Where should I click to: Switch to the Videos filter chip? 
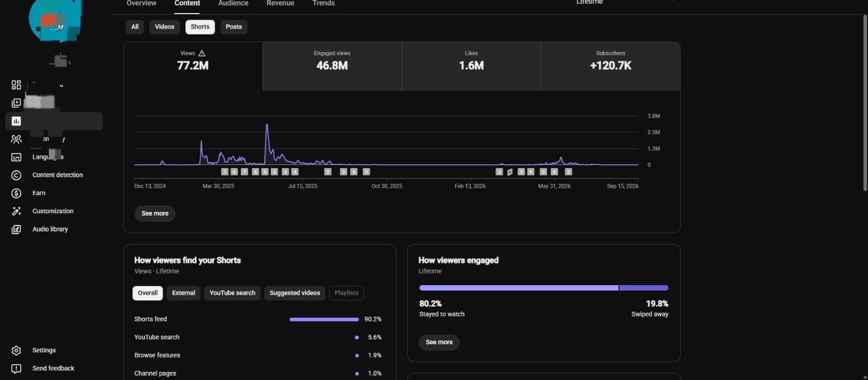tap(164, 27)
